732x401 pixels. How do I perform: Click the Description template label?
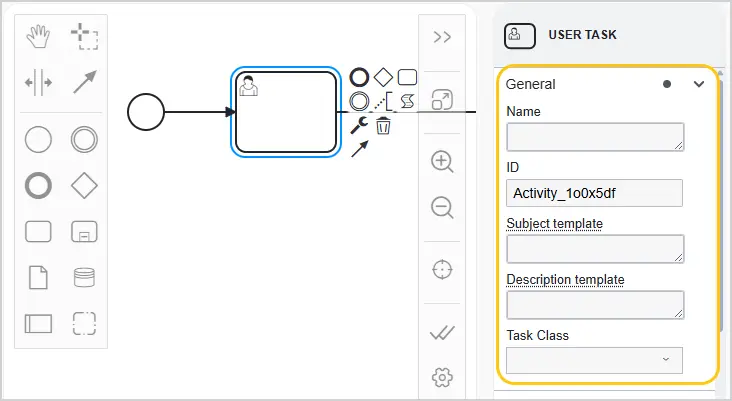pyautogui.click(x=565, y=280)
